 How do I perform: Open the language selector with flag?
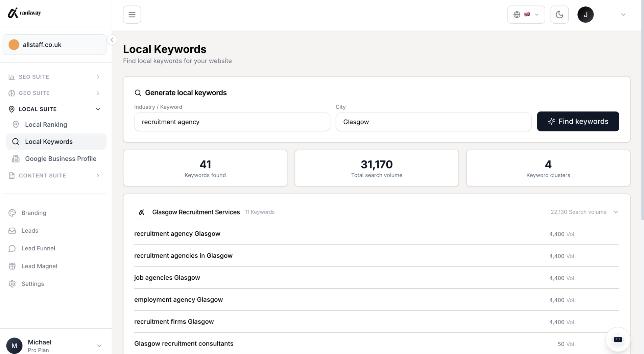(526, 15)
